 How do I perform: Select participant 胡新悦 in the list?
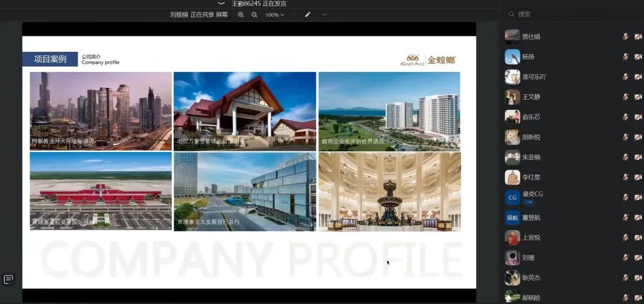[x=531, y=137]
